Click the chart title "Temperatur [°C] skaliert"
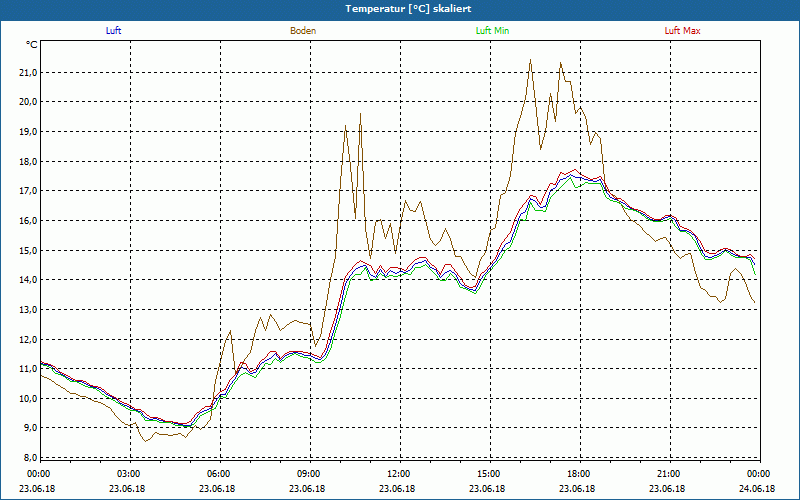 400,8
